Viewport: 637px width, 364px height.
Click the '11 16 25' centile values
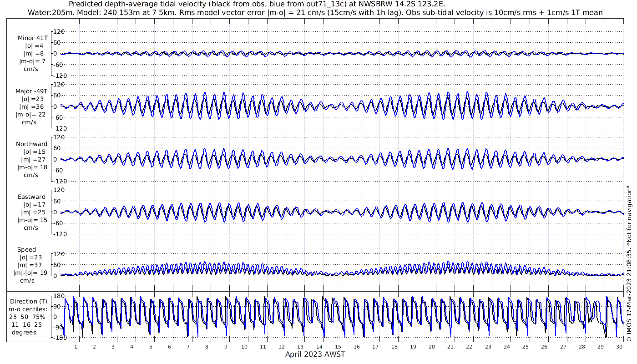27,325
